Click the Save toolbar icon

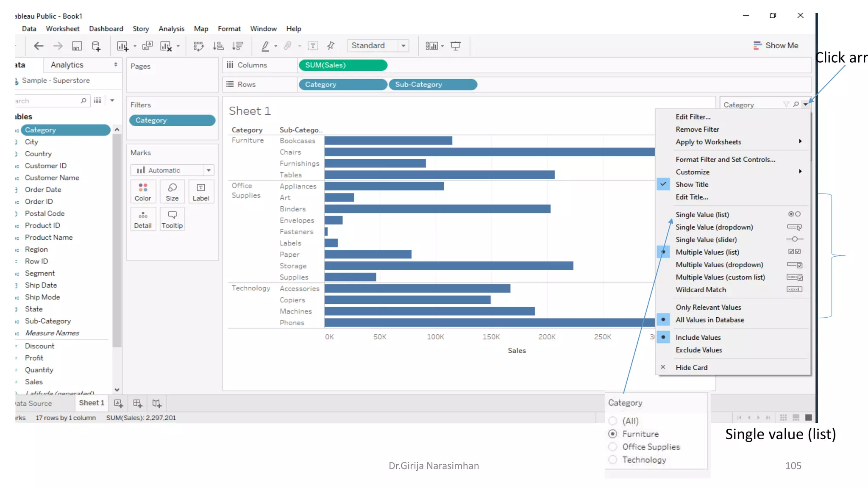click(x=77, y=46)
